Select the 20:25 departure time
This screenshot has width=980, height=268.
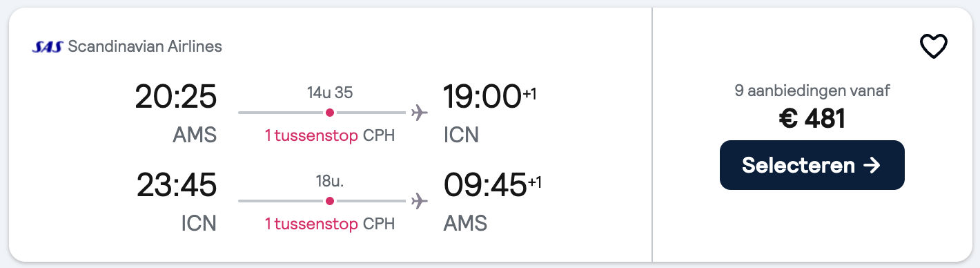point(176,97)
